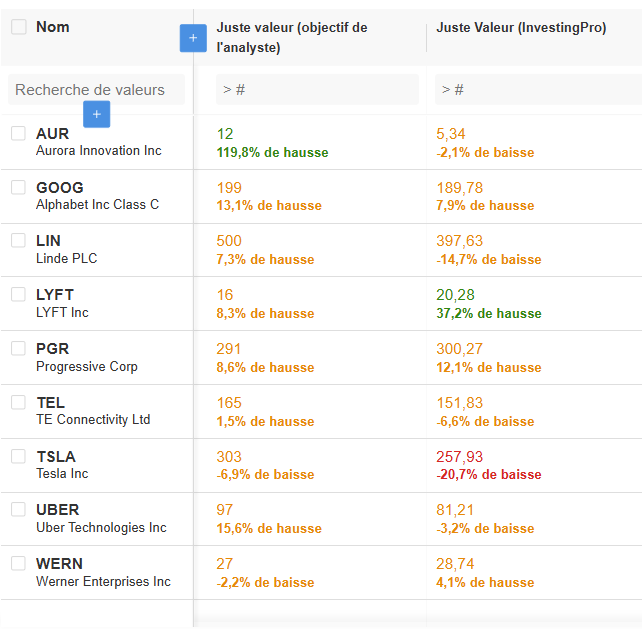642x629 pixels.
Task: Sort by the Nom column header
Action: coord(53,27)
